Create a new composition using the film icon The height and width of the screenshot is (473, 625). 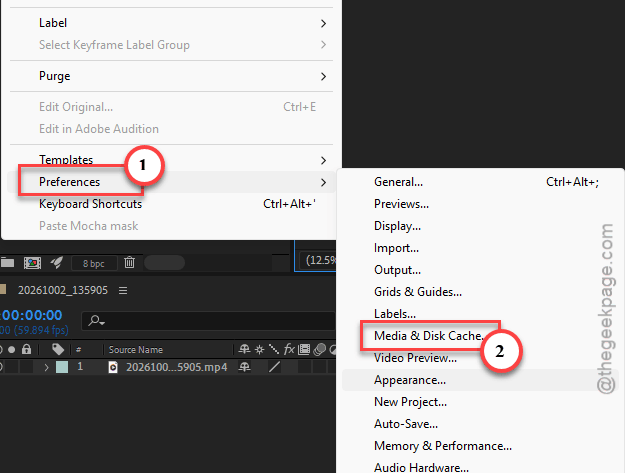click(x=32, y=263)
